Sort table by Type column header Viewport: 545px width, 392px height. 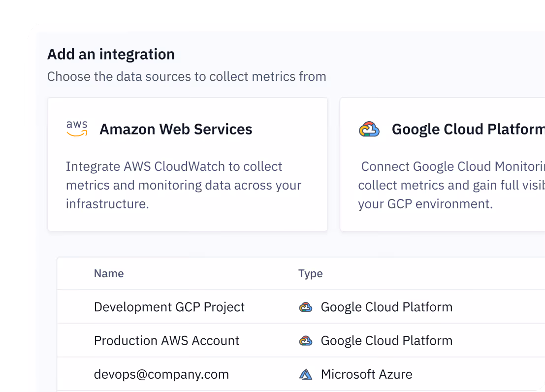(x=310, y=274)
